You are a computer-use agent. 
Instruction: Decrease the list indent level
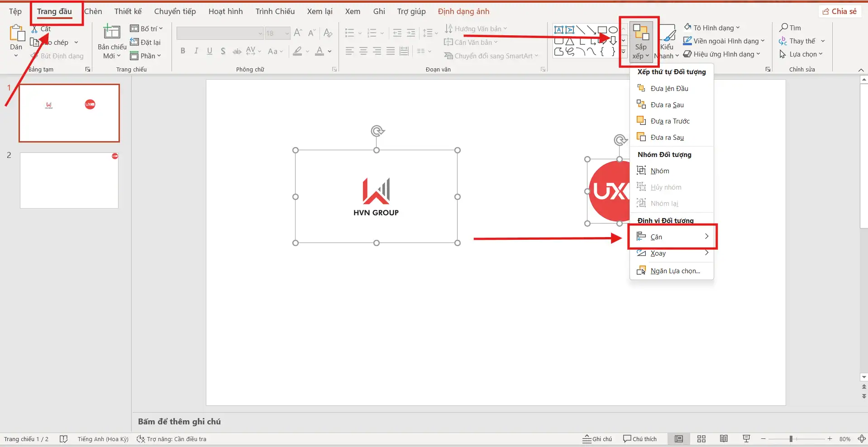click(397, 33)
